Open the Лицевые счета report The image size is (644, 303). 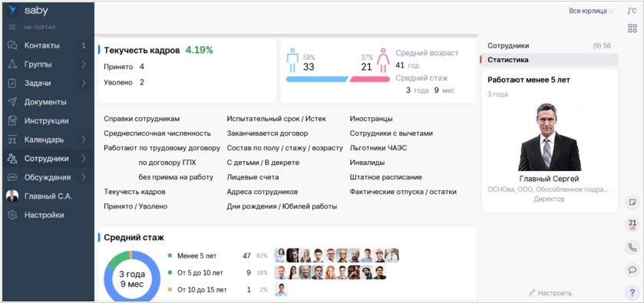click(253, 177)
